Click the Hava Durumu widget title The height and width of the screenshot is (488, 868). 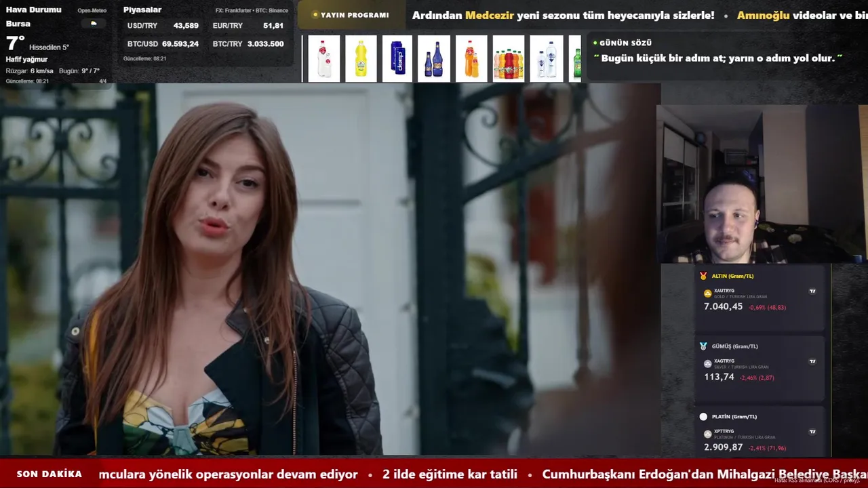33,9
